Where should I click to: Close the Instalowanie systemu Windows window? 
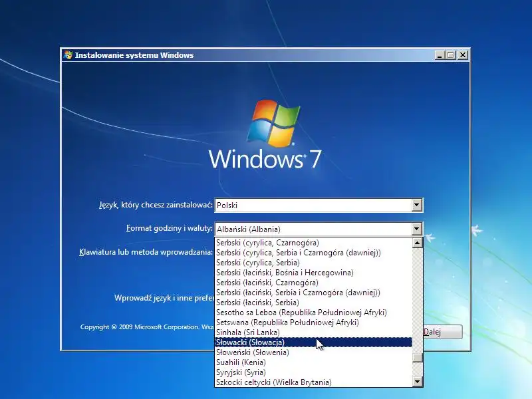pyautogui.click(x=463, y=55)
